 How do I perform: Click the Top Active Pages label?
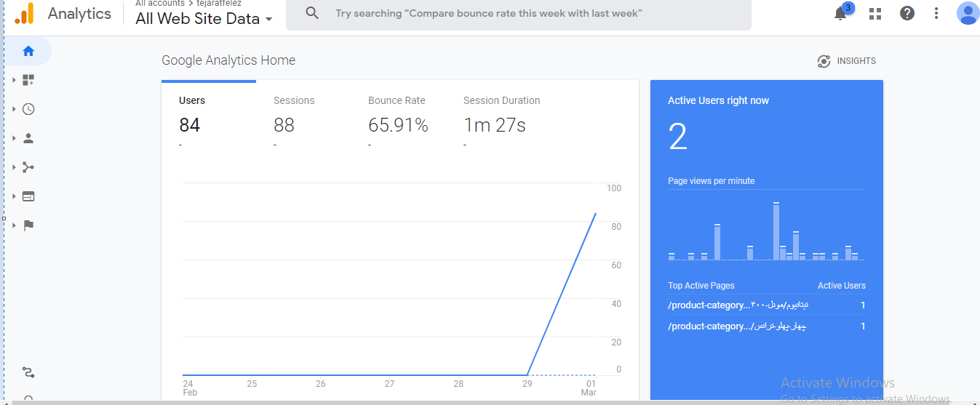tap(701, 286)
